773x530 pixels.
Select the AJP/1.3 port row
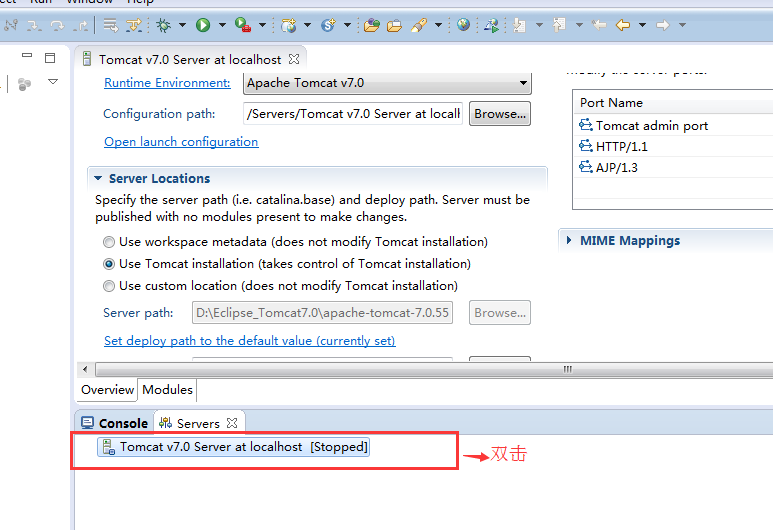(674, 168)
